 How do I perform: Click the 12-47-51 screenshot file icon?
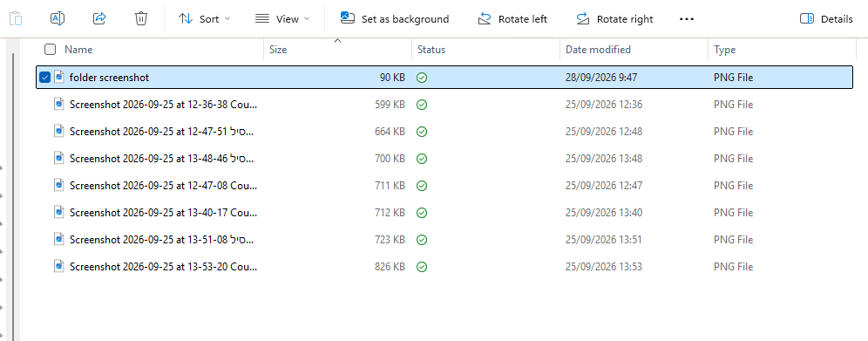(59, 131)
